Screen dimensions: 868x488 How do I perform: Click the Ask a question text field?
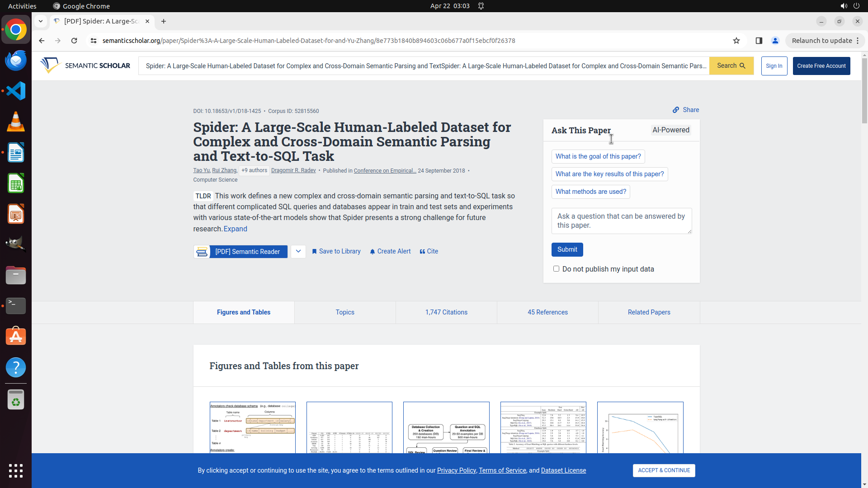(x=621, y=221)
